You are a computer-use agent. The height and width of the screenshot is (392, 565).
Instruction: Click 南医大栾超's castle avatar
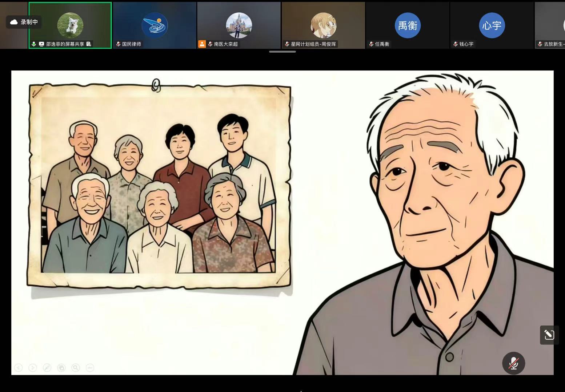pos(239,25)
